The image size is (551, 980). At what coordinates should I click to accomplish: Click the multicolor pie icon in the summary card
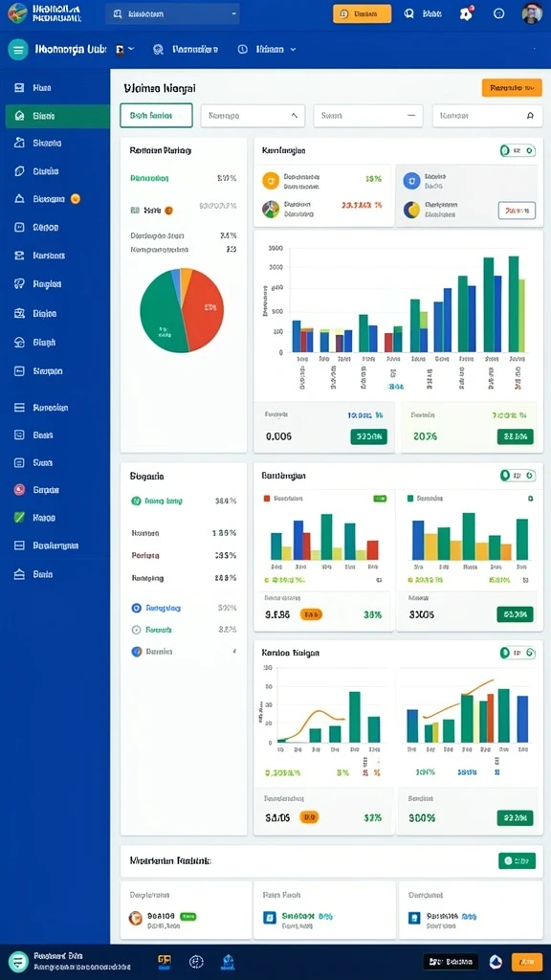(x=271, y=209)
